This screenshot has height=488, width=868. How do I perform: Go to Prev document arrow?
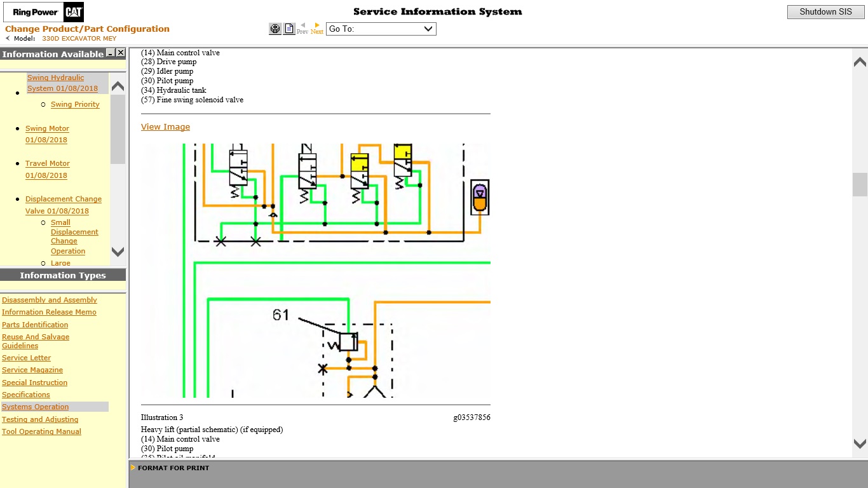(302, 28)
